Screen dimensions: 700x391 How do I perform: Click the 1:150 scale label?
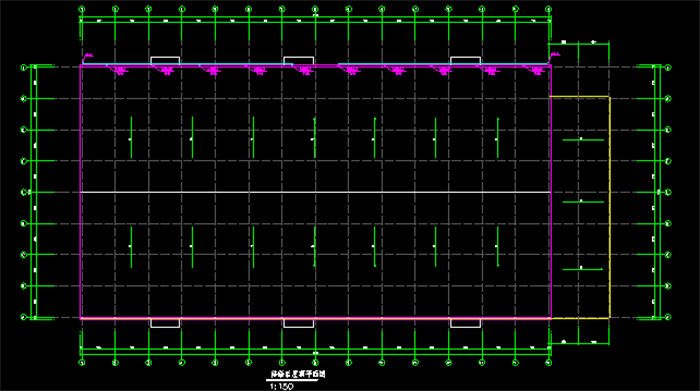coord(281,387)
